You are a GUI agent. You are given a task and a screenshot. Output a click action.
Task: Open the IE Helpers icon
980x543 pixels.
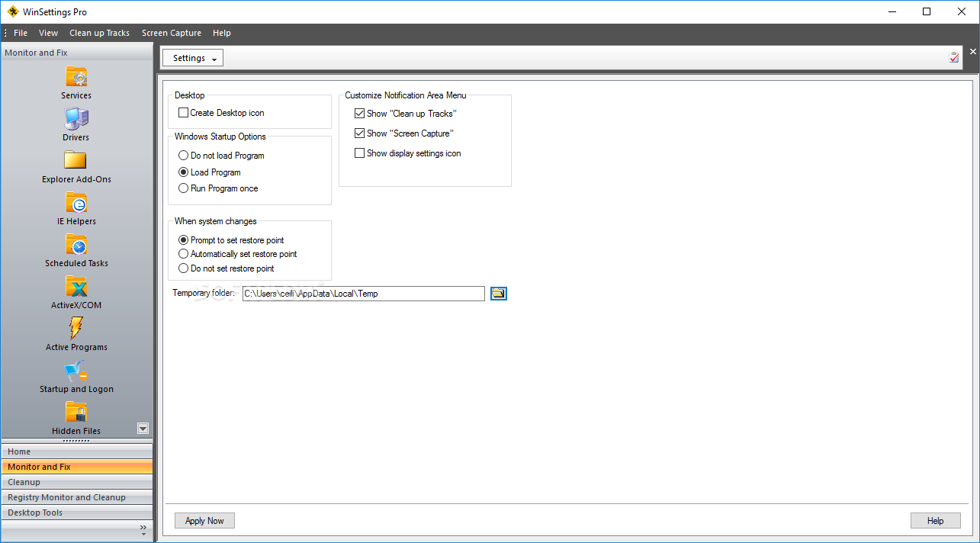coord(76,203)
